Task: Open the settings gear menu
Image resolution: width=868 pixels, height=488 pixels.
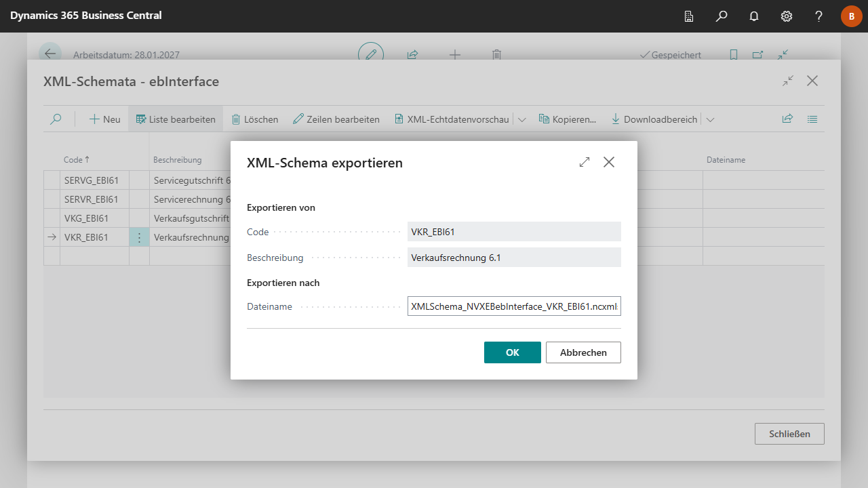Action: click(x=787, y=16)
